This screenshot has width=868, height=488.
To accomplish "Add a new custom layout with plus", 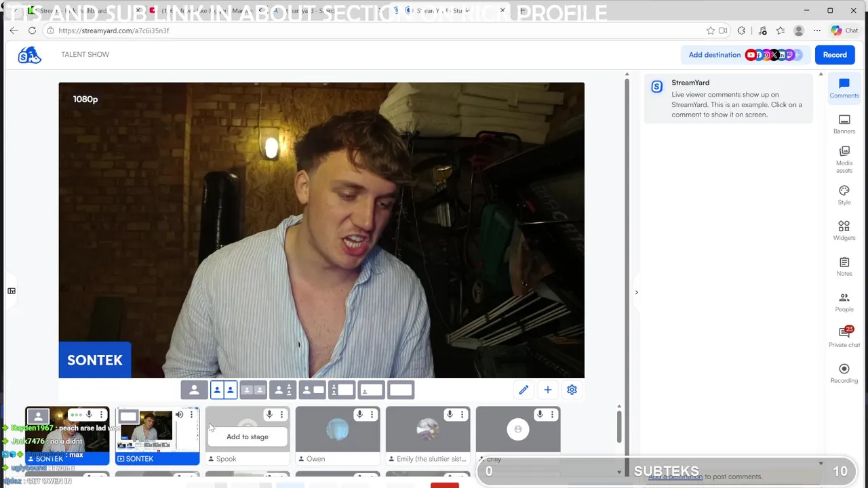I will click(548, 390).
